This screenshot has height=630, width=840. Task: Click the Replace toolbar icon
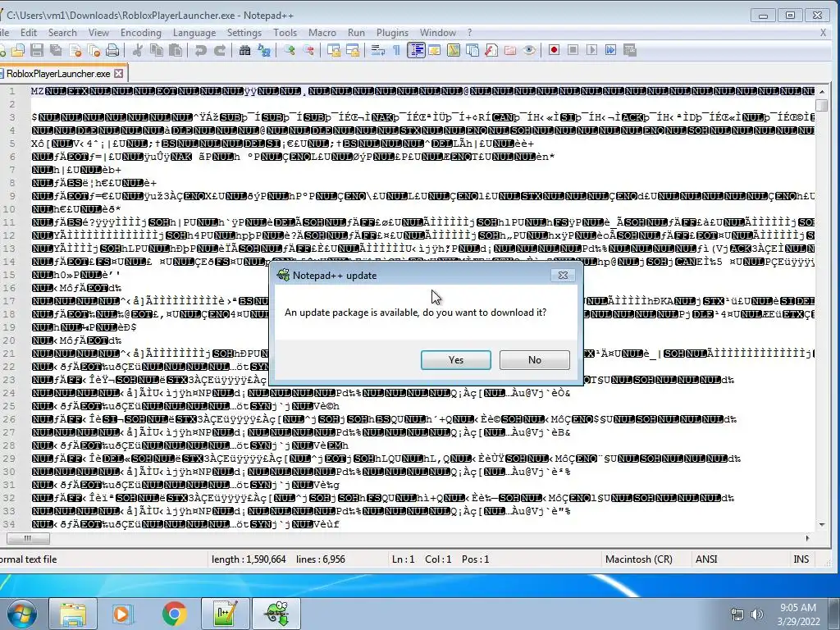263,50
